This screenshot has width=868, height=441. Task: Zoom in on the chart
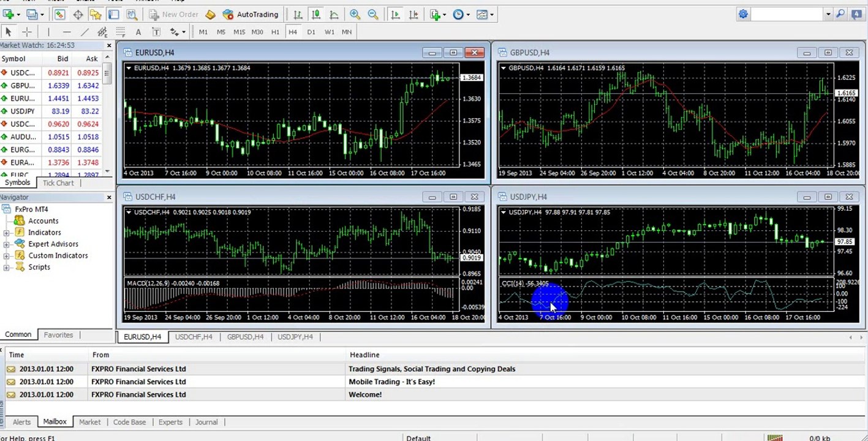point(355,14)
